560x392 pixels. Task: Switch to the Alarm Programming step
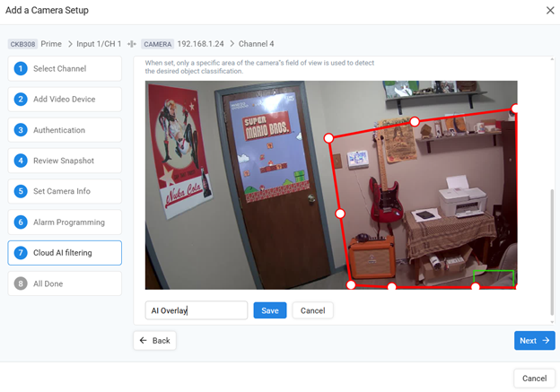pyautogui.click(x=65, y=222)
